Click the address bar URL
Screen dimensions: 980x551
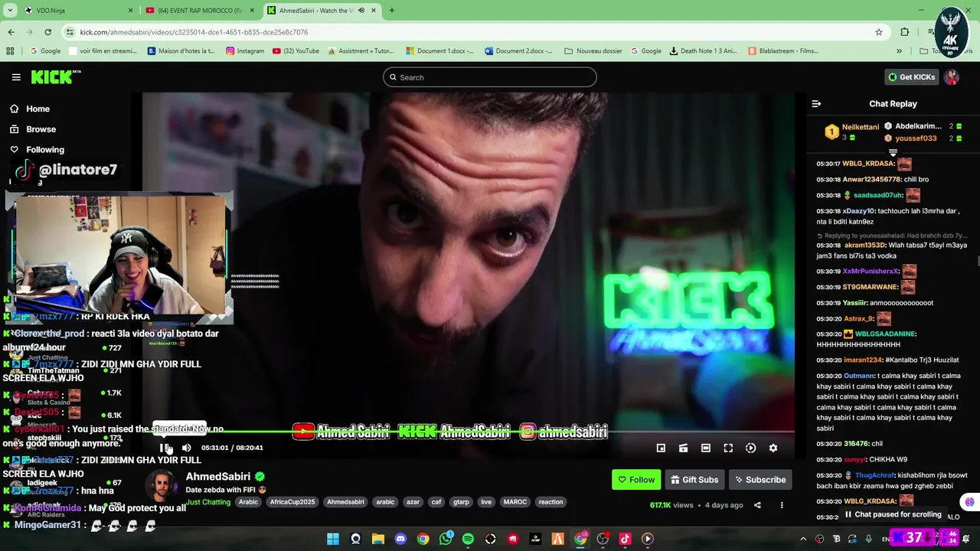coord(194,32)
